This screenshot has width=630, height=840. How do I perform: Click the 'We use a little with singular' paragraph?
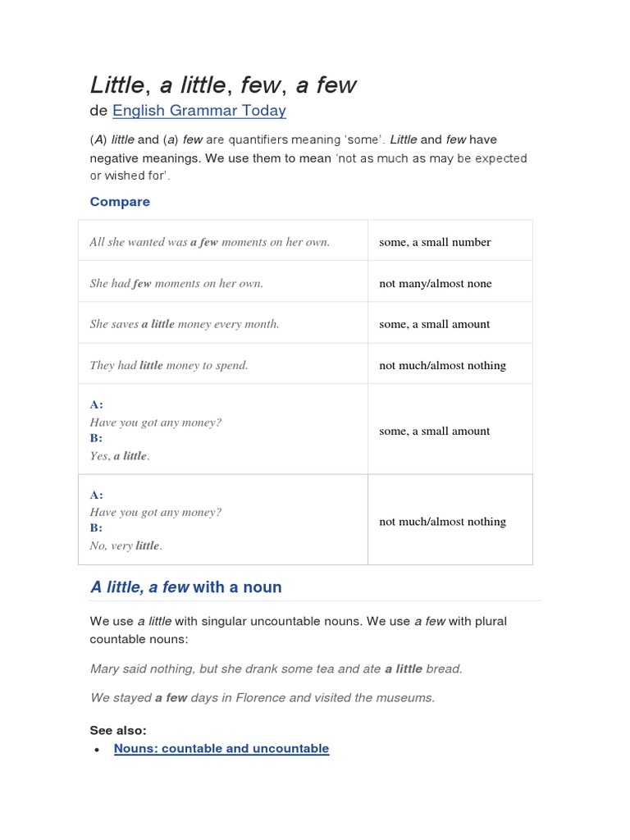pyautogui.click(x=299, y=630)
